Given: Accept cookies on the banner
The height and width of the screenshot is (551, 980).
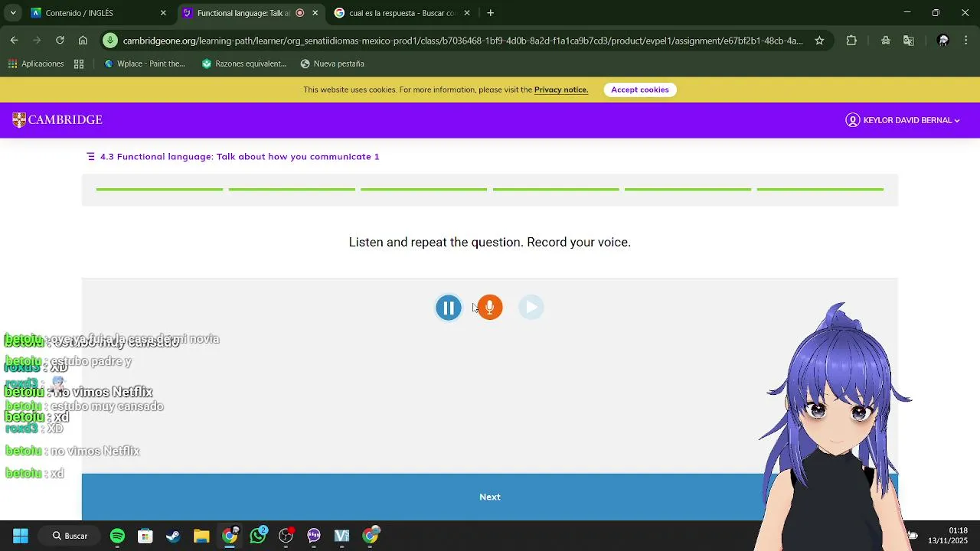Looking at the screenshot, I should click(x=640, y=90).
